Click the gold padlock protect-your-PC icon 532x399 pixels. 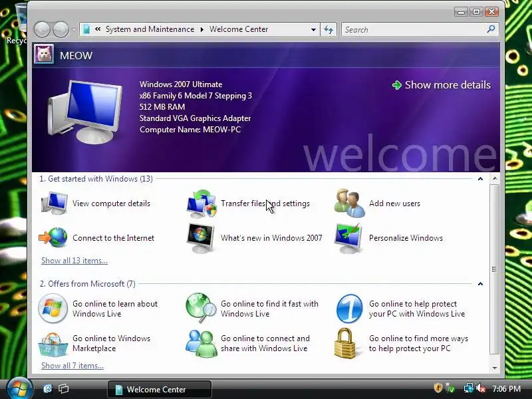click(345, 343)
